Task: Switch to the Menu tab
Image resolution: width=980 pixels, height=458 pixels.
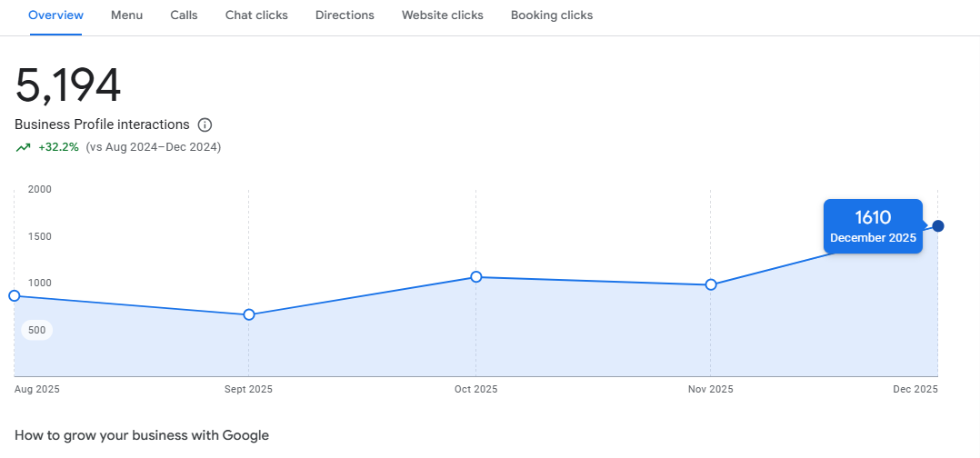Action: pos(126,15)
